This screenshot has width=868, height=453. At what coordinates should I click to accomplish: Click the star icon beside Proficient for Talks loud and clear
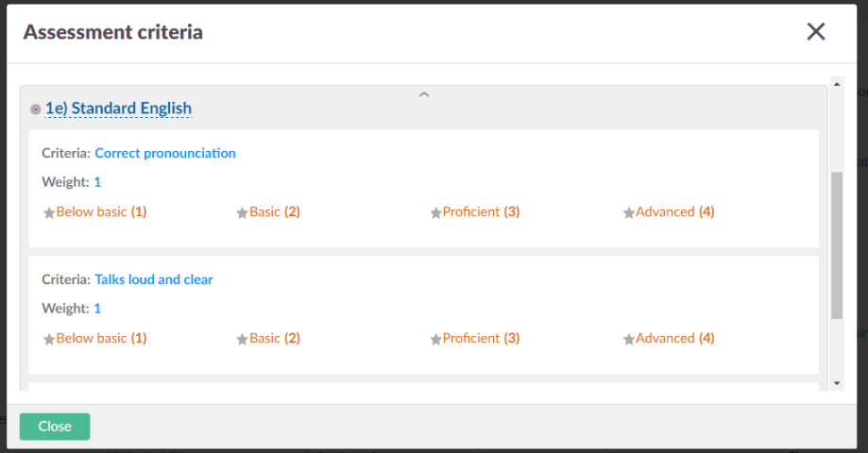point(435,340)
